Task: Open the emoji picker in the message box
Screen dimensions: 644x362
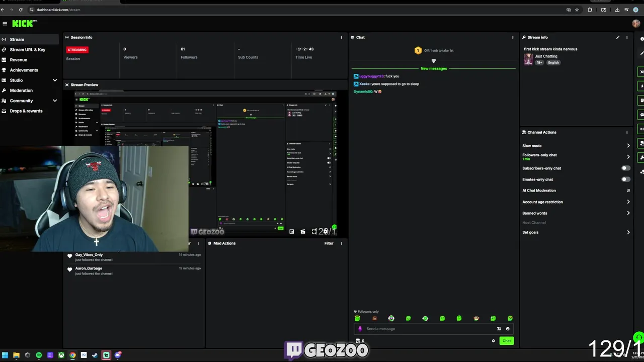Action: pos(507,329)
